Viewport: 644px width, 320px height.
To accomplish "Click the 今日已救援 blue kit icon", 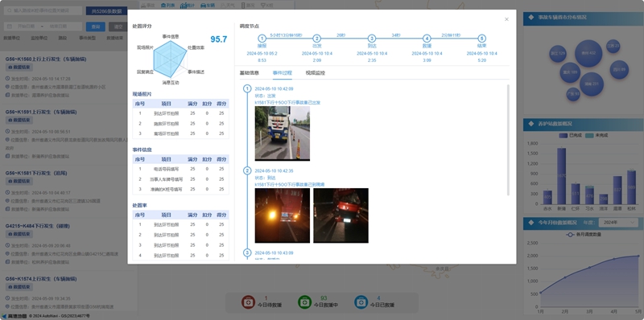I will coord(361,302).
